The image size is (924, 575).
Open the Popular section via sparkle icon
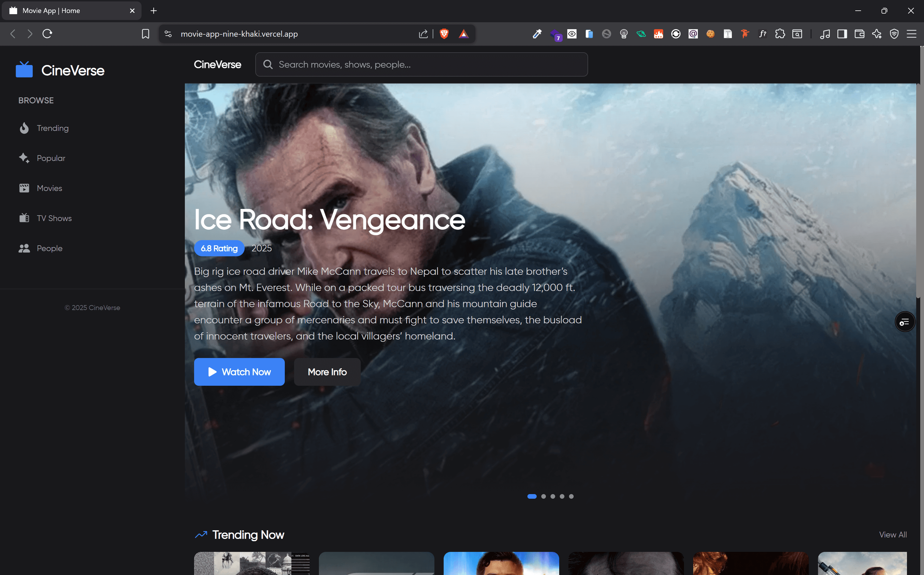51,158
